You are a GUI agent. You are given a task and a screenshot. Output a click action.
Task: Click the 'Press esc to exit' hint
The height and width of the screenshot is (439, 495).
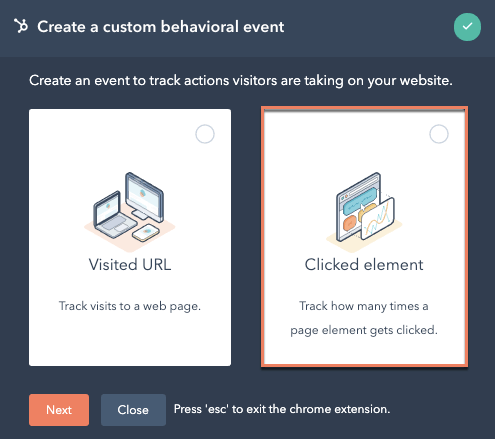[282, 409]
